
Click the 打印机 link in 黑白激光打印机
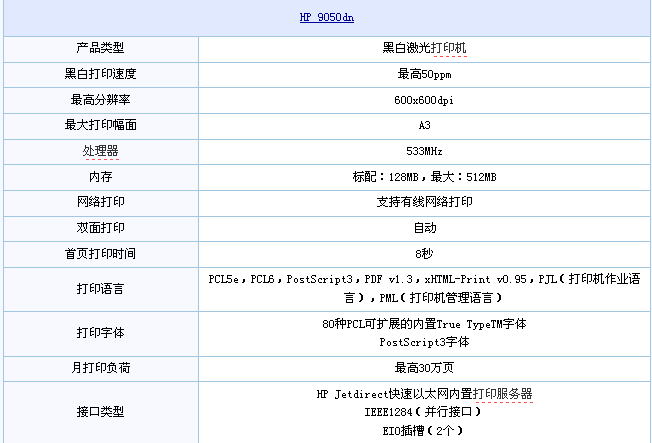[x=449, y=48]
